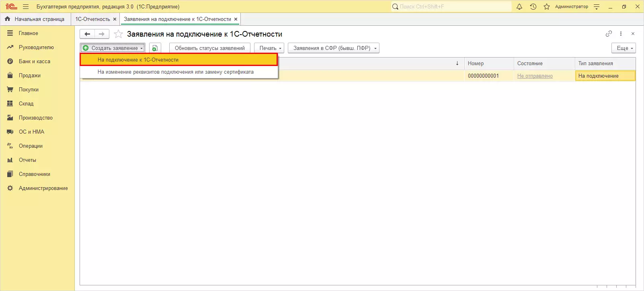644x291 pixels.
Task: Open Справочники section
Action: click(x=34, y=174)
